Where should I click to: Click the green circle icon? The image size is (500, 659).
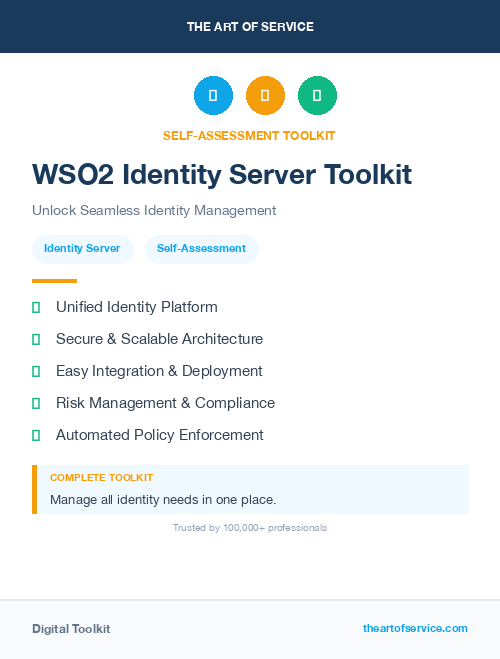pos(317,95)
